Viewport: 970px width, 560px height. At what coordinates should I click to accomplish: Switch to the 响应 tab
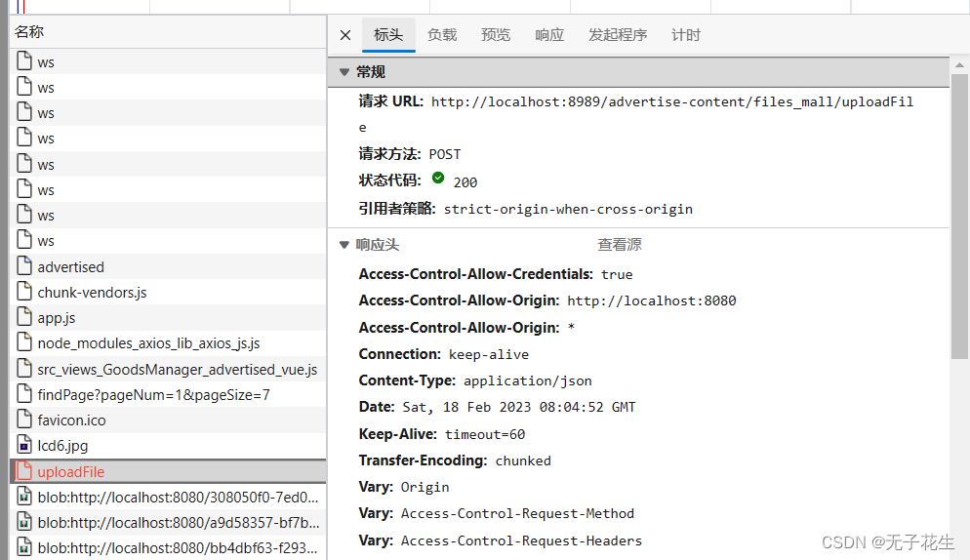(x=549, y=35)
